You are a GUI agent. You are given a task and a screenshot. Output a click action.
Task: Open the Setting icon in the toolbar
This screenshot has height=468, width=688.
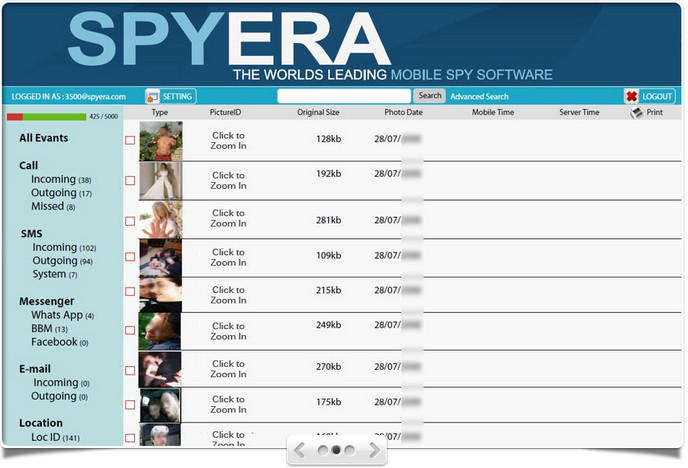coord(152,96)
